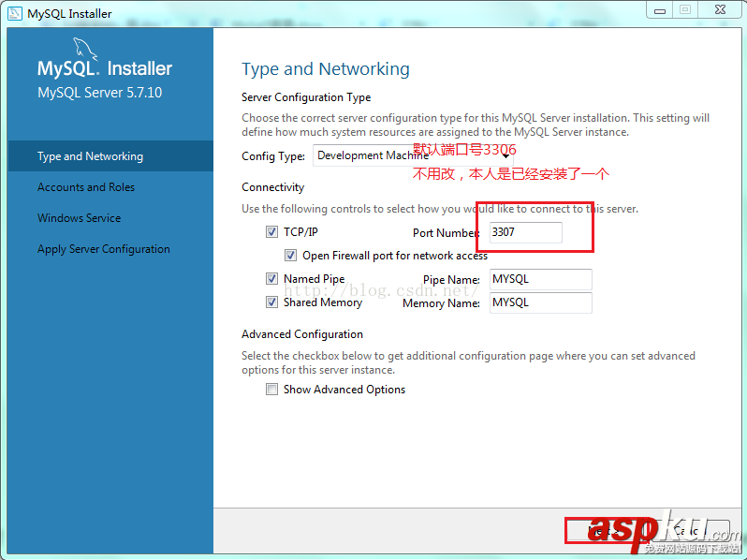Click the Pipe Name text field
747x560 pixels.
541,279
